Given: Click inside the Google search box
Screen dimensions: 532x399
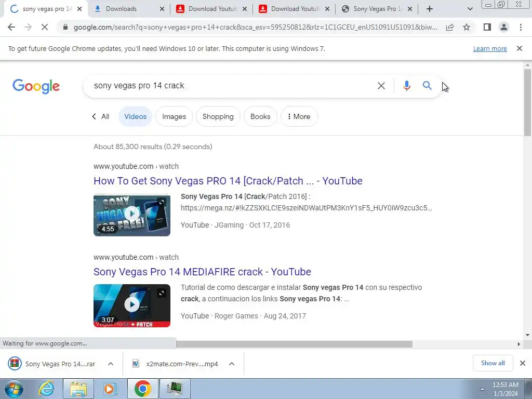Looking at the screenshot, I should 231,86.
